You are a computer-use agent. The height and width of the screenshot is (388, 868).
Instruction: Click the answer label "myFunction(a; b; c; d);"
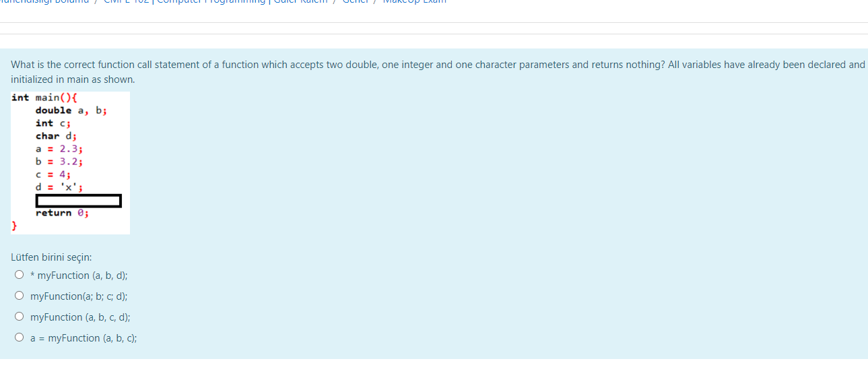[x=78, y=296]
